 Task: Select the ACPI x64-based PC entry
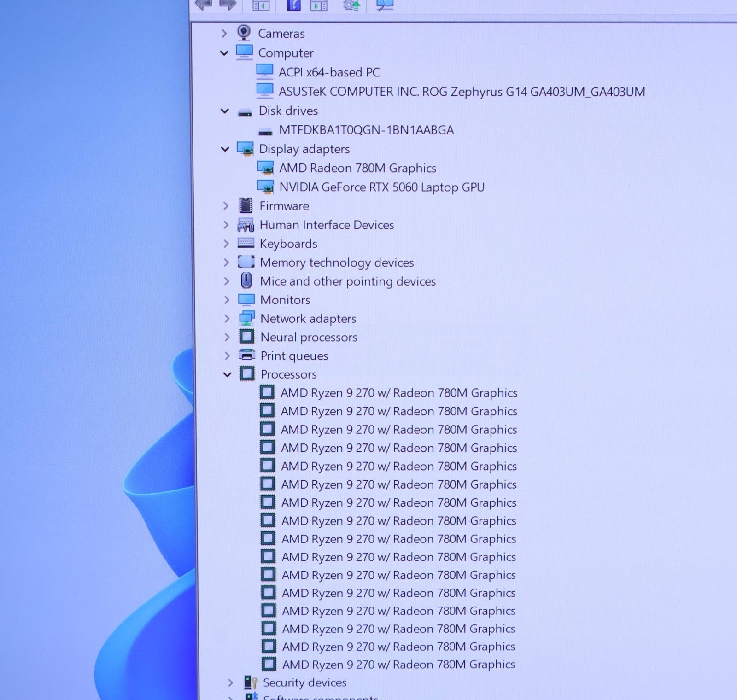click(329, 72)
